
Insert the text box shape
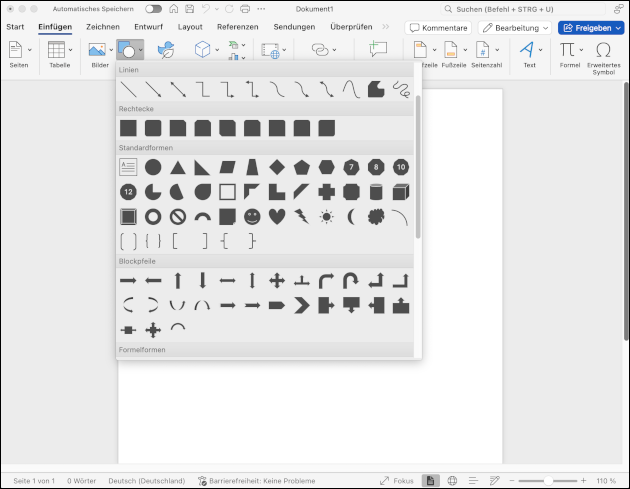128,167
